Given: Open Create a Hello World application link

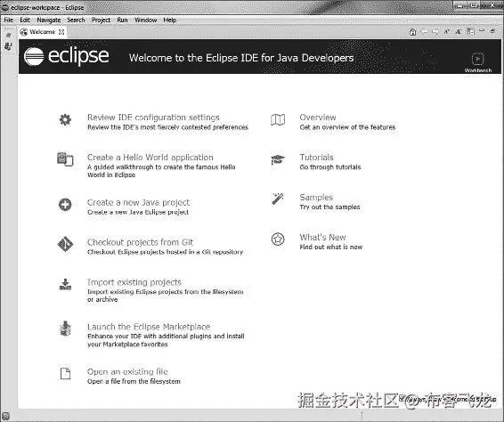Looking at the screenshot, I should coord(150,158).
